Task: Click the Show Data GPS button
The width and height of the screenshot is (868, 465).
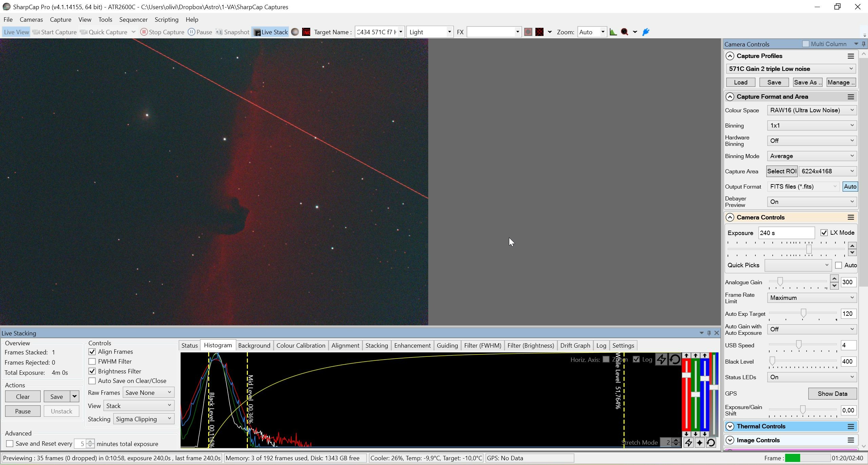Action: point(832,394)
